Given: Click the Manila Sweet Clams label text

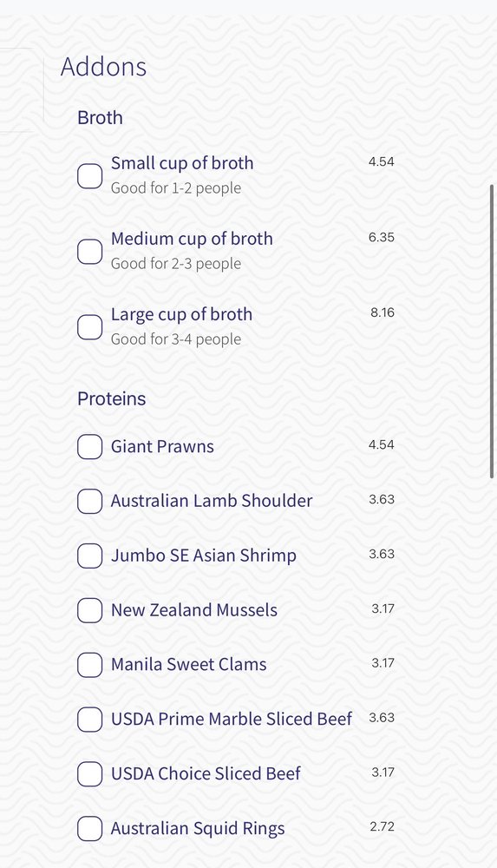Looking at the screenshot, I should (189, 664).
